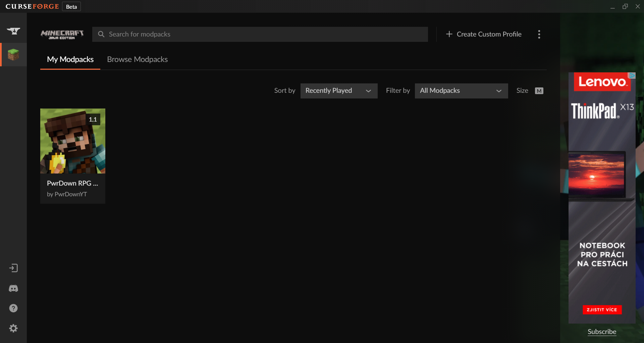Viewport: 644px width, 343px height.
Task: Open the settings gear icon
Action: pyautogui.click(x=13, y=328)
